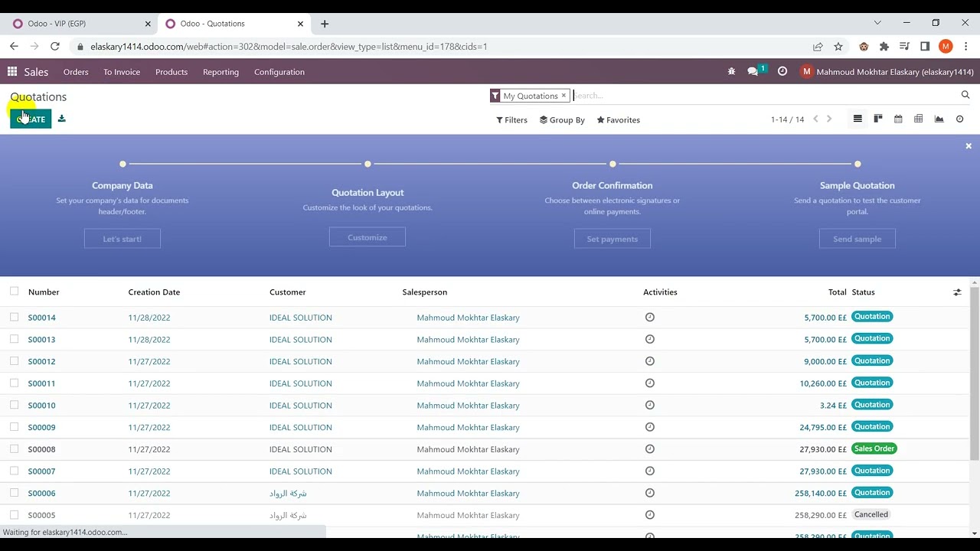
Task: Select the checkbox for S00009
Action: [x=14, y=427]
